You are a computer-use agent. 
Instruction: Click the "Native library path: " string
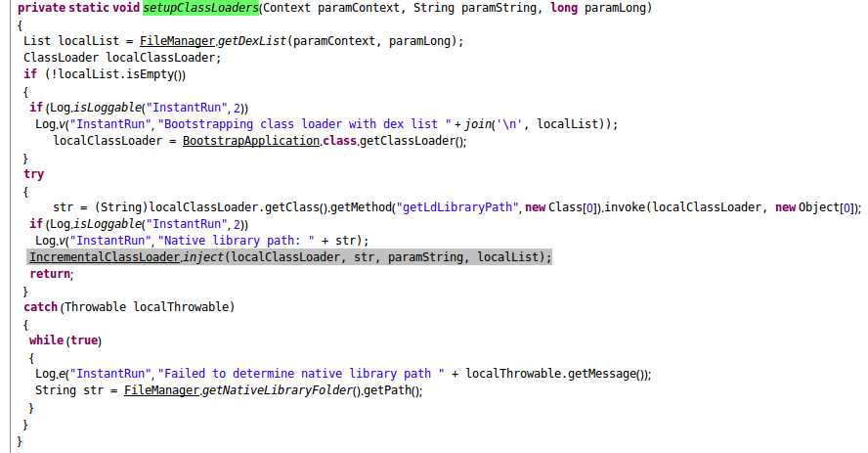pyautogui.click(x=237, y=241)
